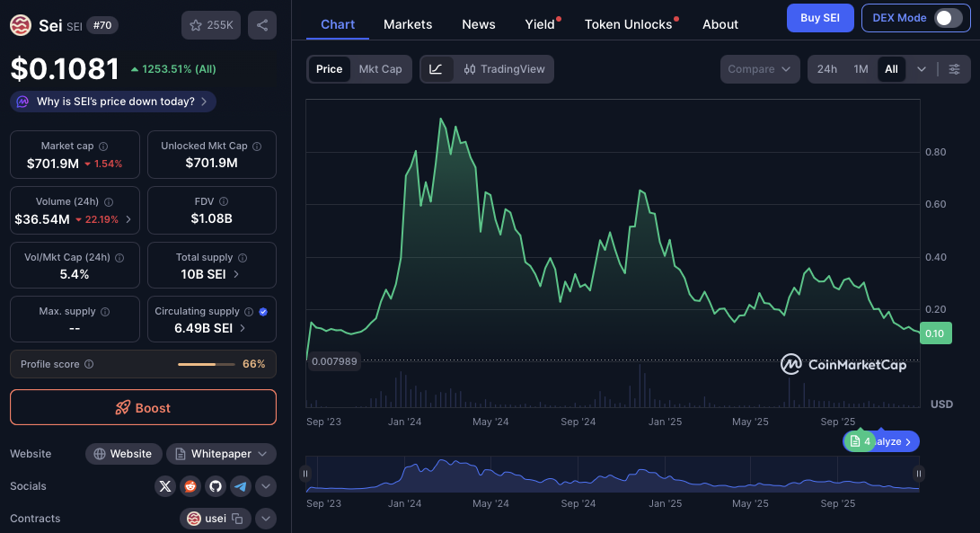Go to the Markets tab
The width and height of the screenshot is (980, 533).
(x=408, y=24)
